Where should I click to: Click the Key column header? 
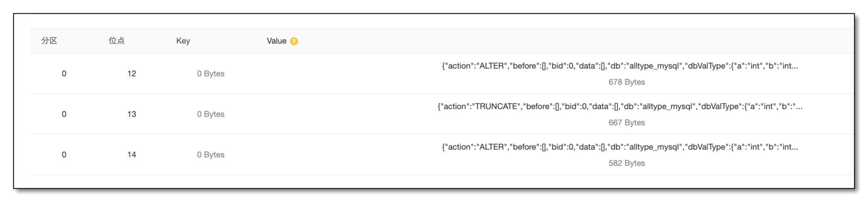[x=183, y=41]
